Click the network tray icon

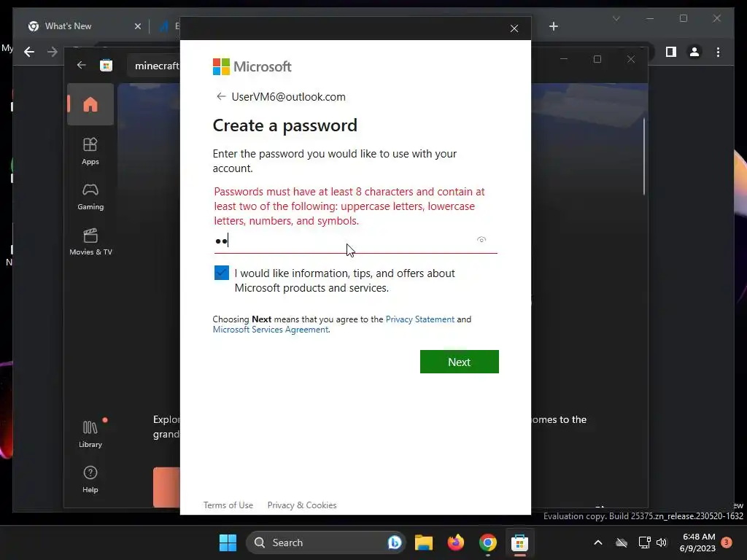pyautogui.click(x=645, y=542)
